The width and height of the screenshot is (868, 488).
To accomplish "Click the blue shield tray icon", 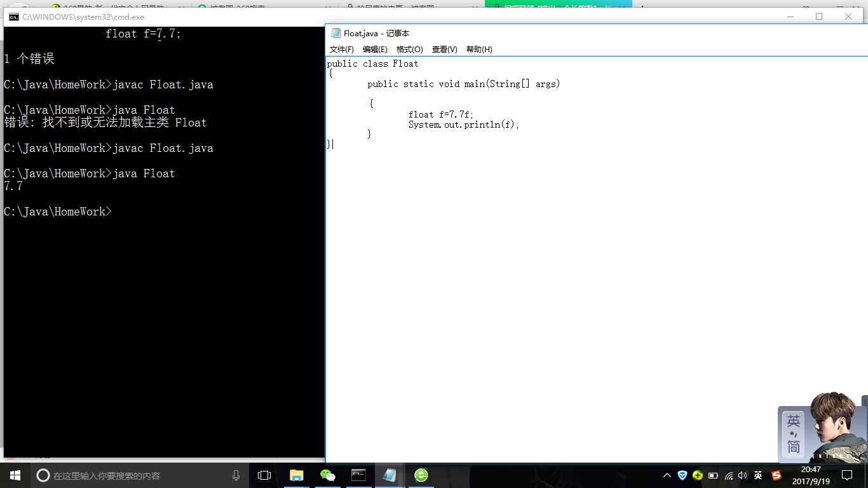I will [x=682, y=475].
